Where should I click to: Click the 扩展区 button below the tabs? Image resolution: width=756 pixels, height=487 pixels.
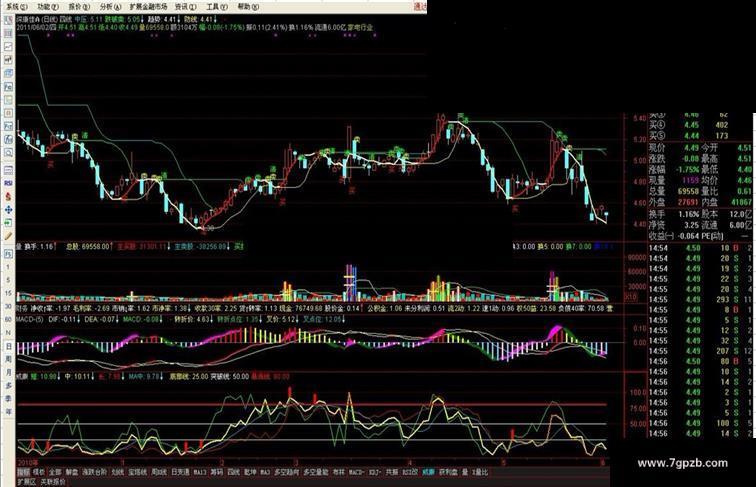(x=27, y=482)
